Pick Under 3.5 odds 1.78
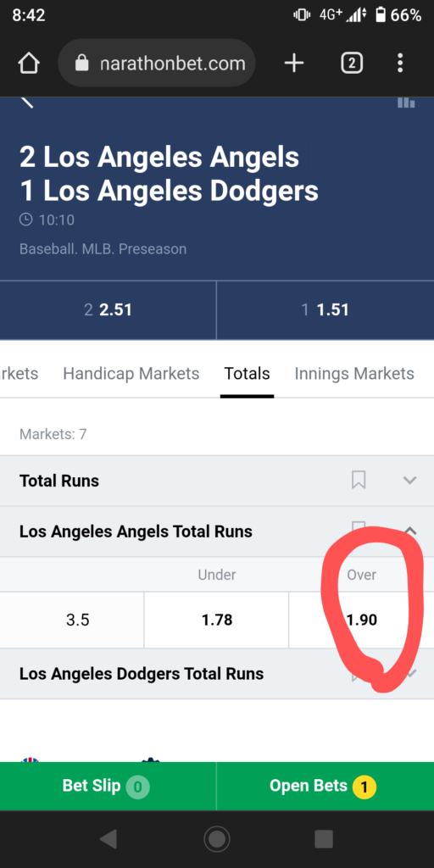This screenshot has width=434, height=868. pos(216,620)
